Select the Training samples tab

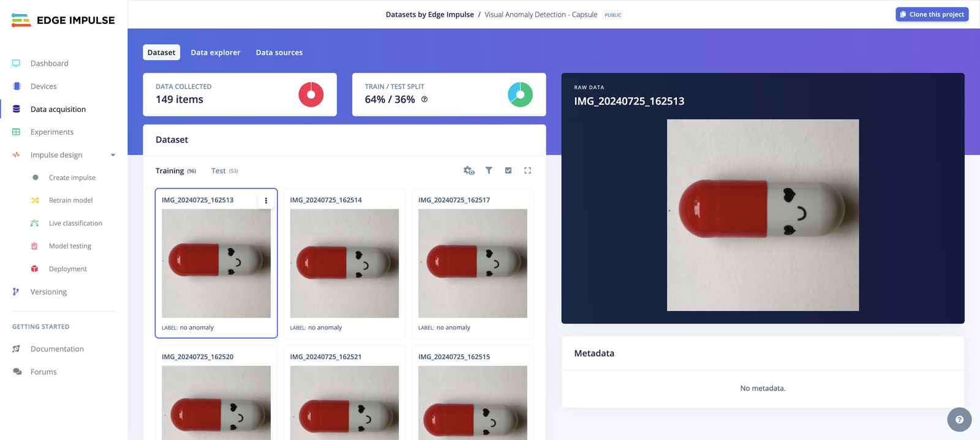(x=176, y=171)
